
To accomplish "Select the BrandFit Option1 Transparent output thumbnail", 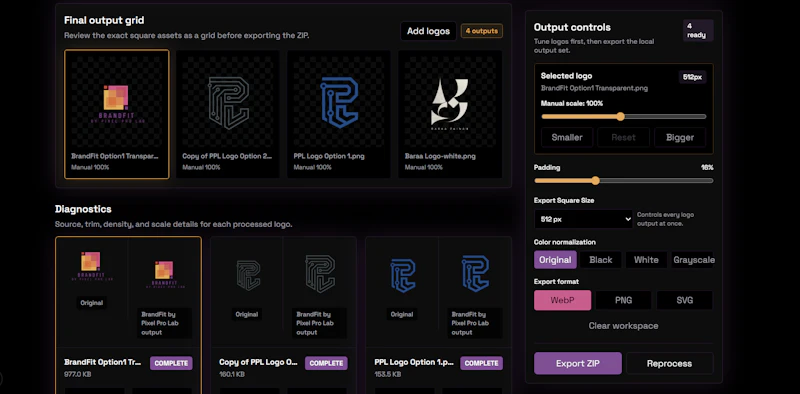I will pyautogui.click(x=117, y=114).
